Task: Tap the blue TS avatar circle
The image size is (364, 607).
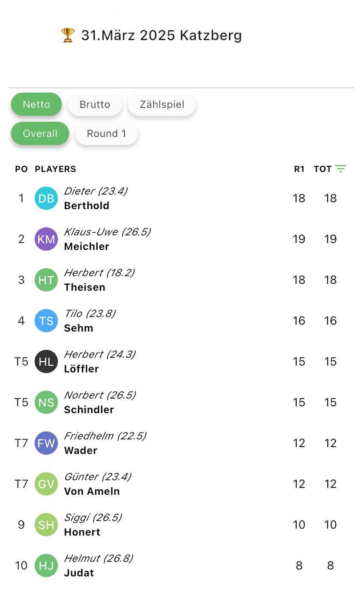Action: (x=46, y=321)
